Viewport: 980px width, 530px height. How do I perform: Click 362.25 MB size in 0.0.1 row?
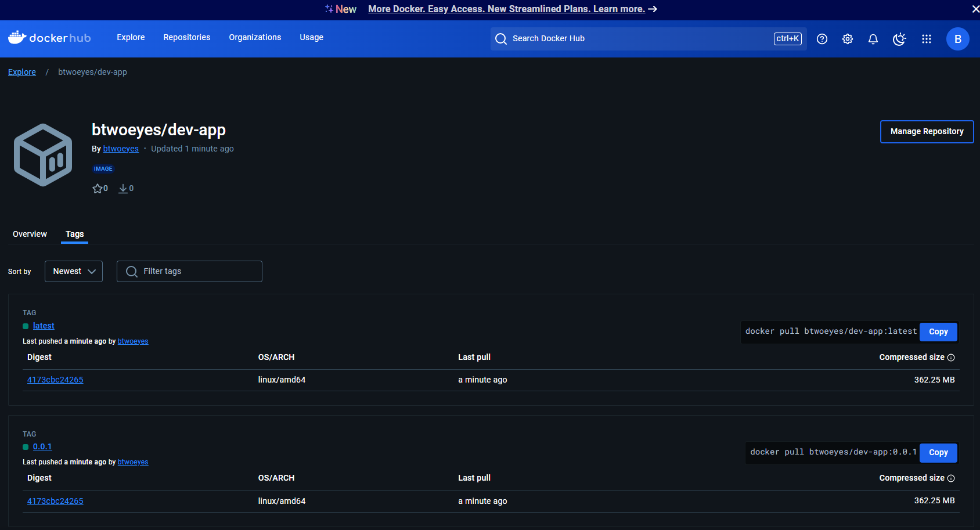coord(934,500)
